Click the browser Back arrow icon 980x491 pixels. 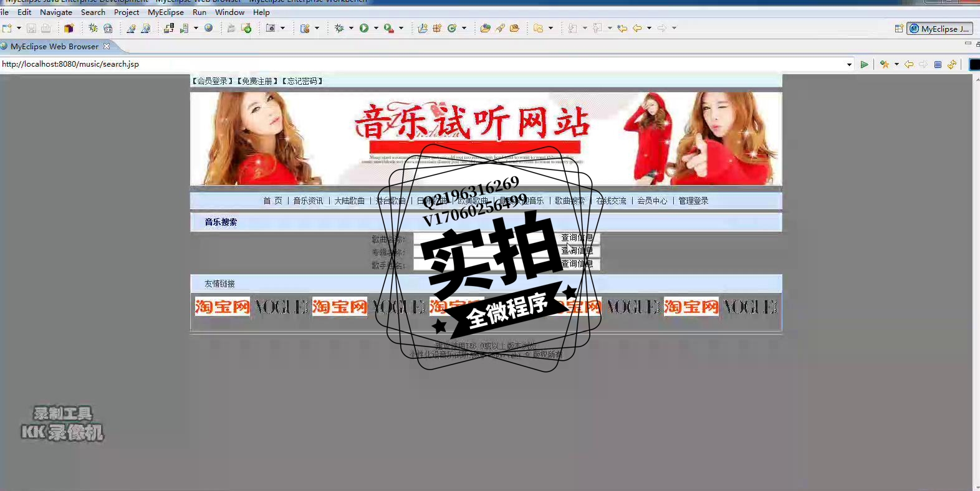[x=909, y=64]
